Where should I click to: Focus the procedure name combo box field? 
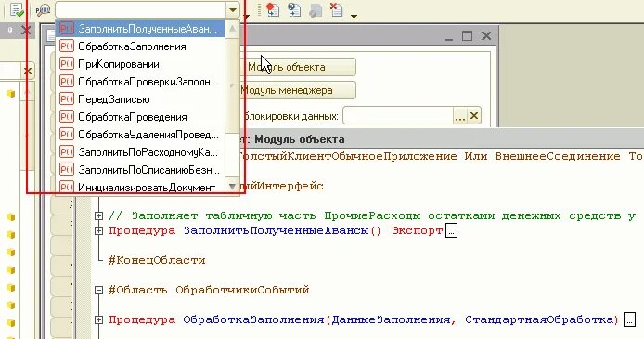pos(140,9)
